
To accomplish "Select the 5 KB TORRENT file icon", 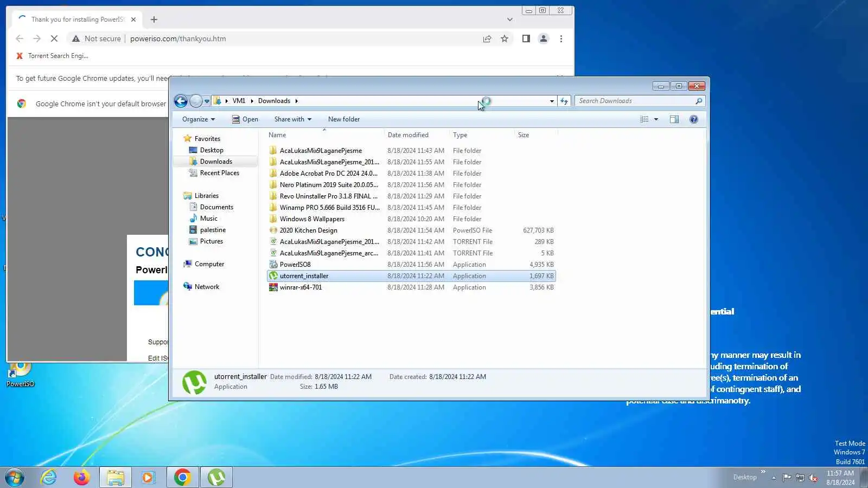I will pyautogui.click(x=273, y=253).
